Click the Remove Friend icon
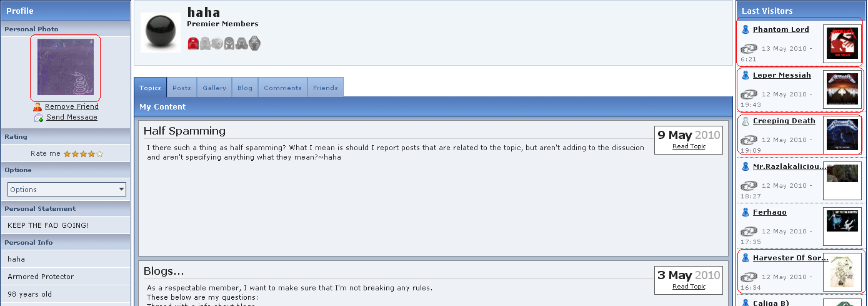Viewport: 868px width, 306px height. [38, 107]
